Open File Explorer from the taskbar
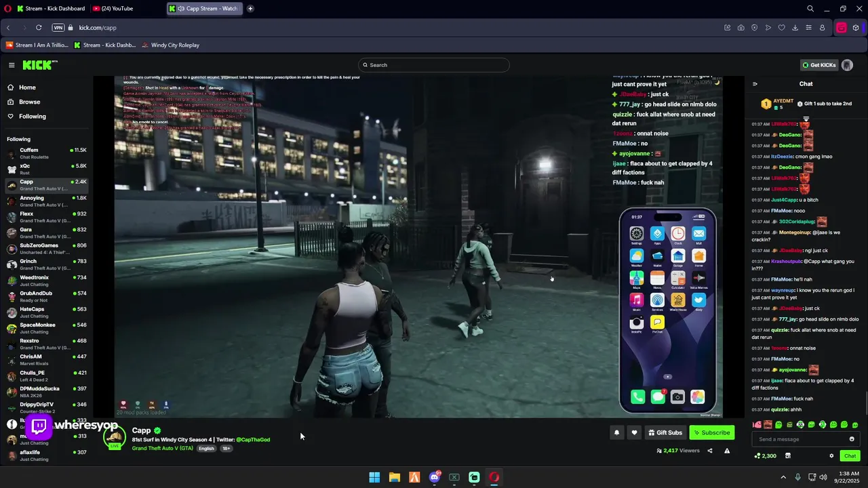The height and width of the screenshot is (488, 868). [x=394, y=477]
